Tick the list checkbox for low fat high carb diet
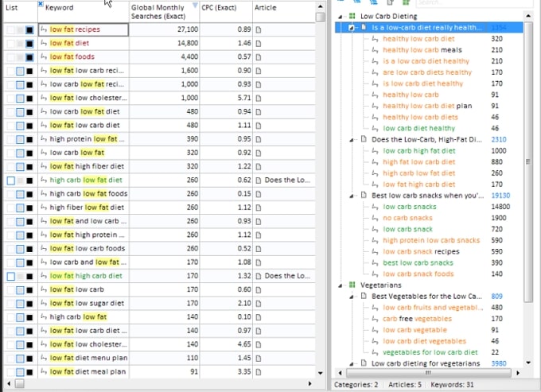 11,277
